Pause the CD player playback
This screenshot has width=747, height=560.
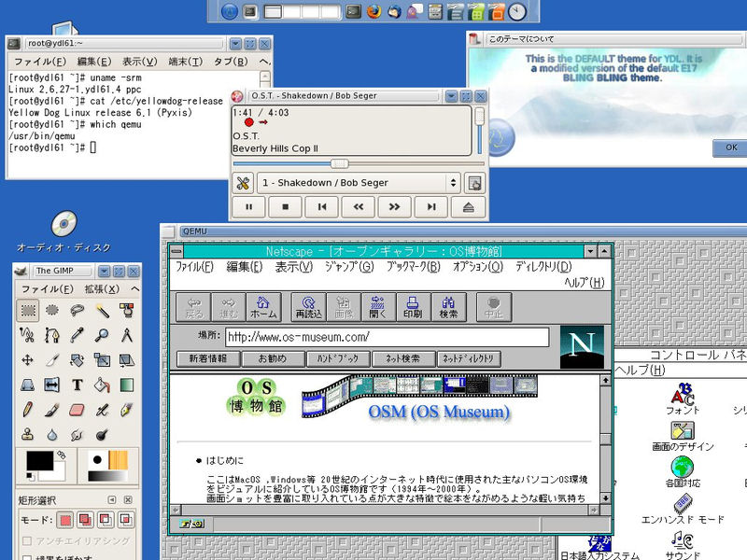tap(248, 207)
